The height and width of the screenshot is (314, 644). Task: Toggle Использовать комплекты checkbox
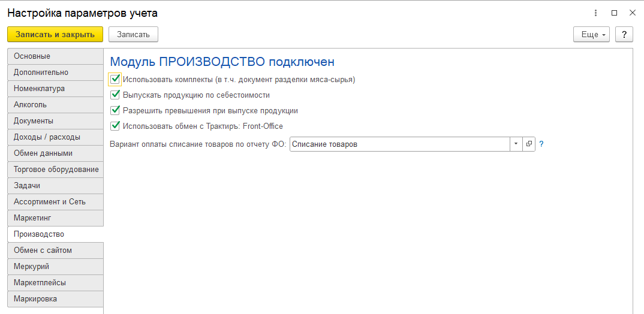pos(116,79)
